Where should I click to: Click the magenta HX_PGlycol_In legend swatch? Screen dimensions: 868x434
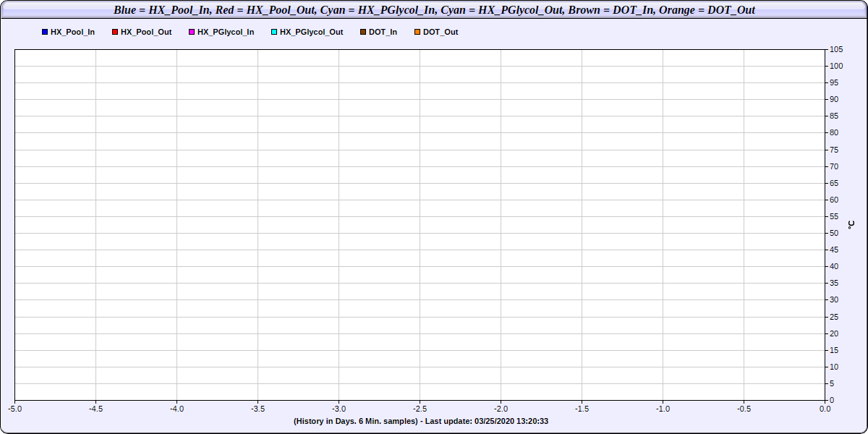[192, 32]
